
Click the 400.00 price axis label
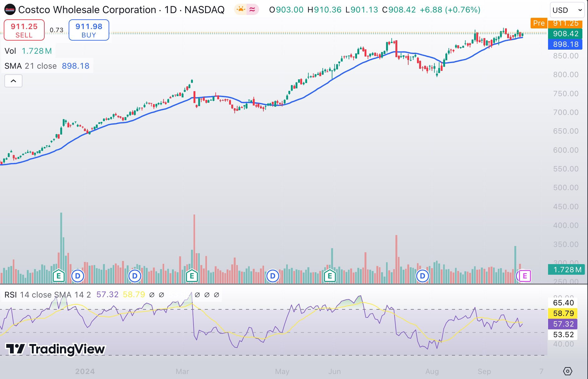point(566,225)
